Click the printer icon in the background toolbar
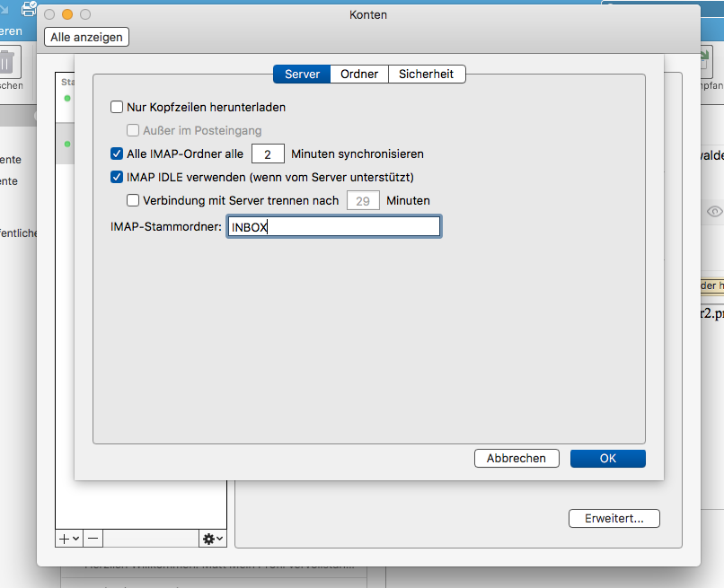The height and width of the screenshot is (588, 724). (28, 10)
